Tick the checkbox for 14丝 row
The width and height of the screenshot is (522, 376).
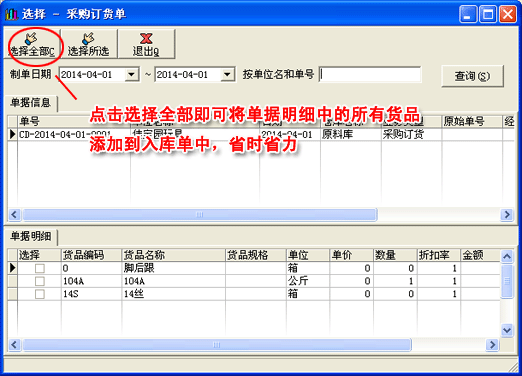coord(40,294)
